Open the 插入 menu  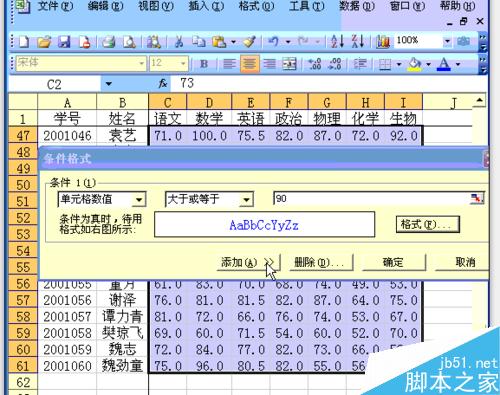click(206, 6)
